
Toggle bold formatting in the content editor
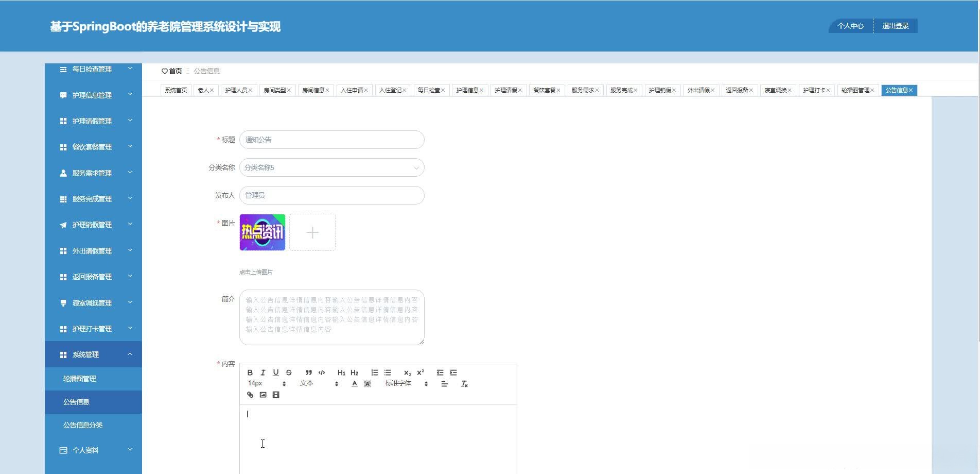coord(250,373)
